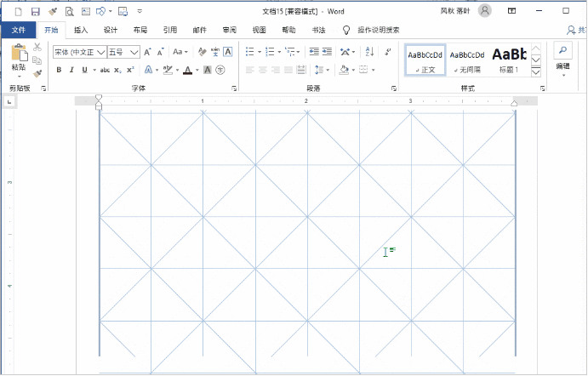Viewport: 588px width, 376px height.
Task: Toggle underline formatting
Action: tap(85, 70)
